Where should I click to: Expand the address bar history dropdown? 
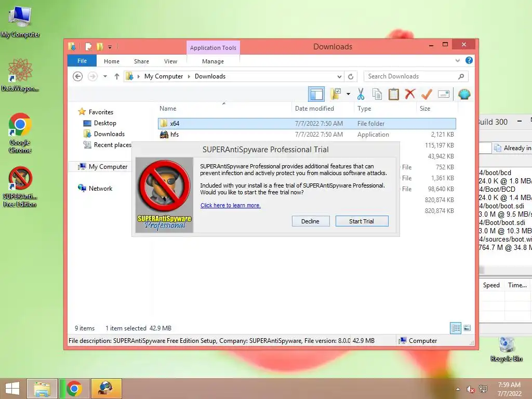[x=339, y=76]
